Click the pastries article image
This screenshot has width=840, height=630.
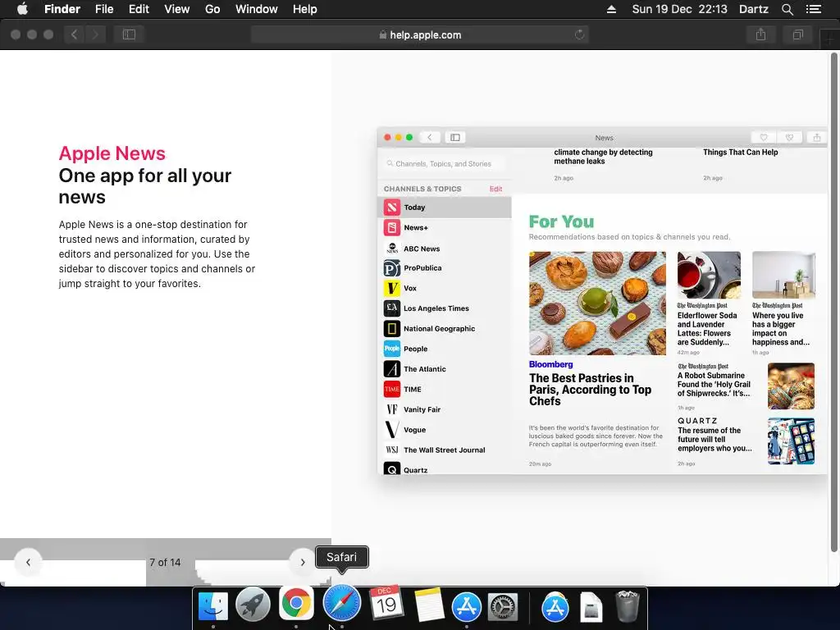pos(597,304)
